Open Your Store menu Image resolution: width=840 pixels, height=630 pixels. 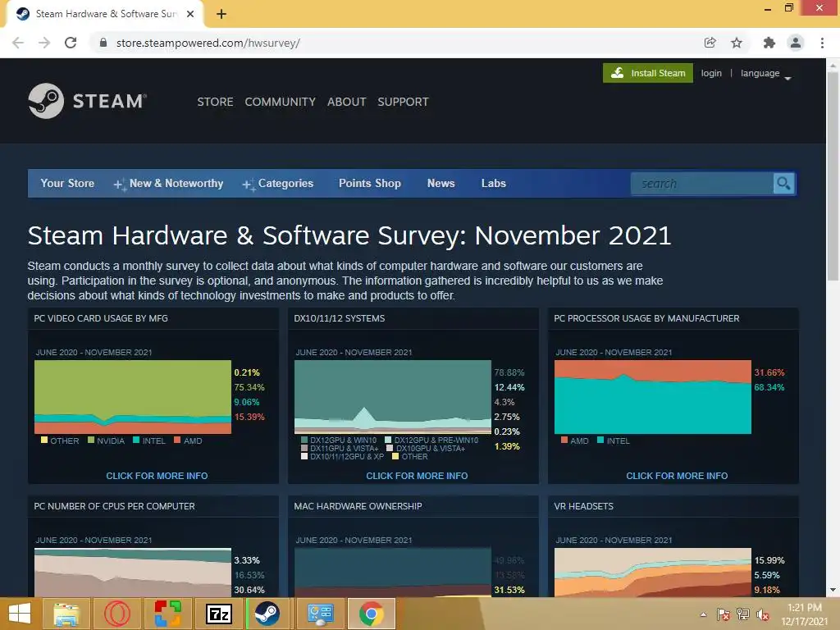[x=67, y=183]
